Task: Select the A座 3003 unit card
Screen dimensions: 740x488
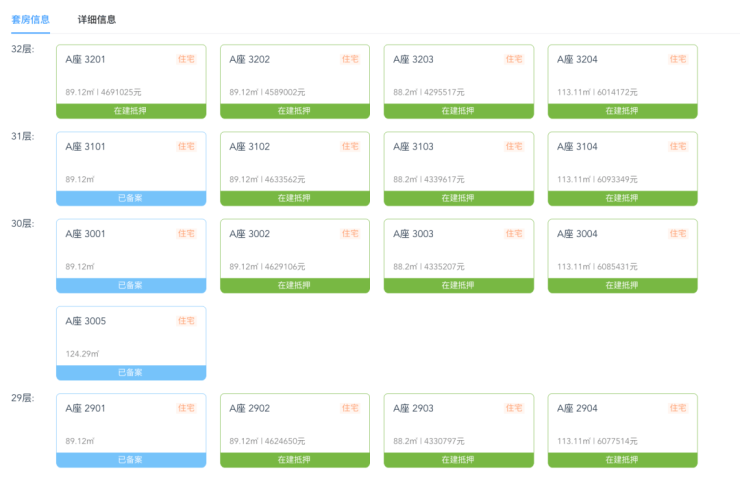Action: pos(458,249)
